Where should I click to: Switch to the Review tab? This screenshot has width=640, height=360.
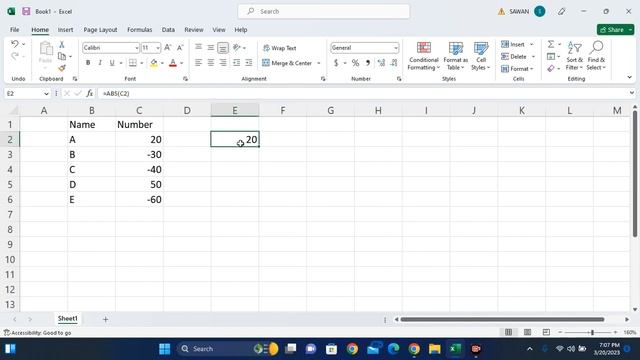193,30
